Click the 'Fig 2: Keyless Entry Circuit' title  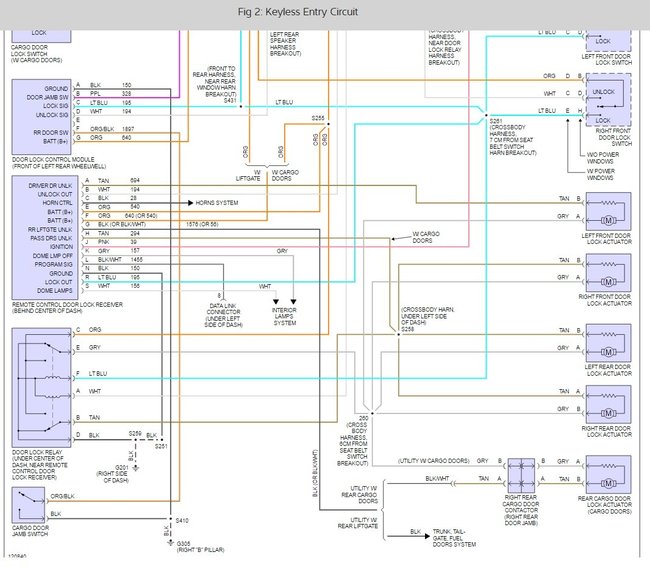(x=298, y=12)
